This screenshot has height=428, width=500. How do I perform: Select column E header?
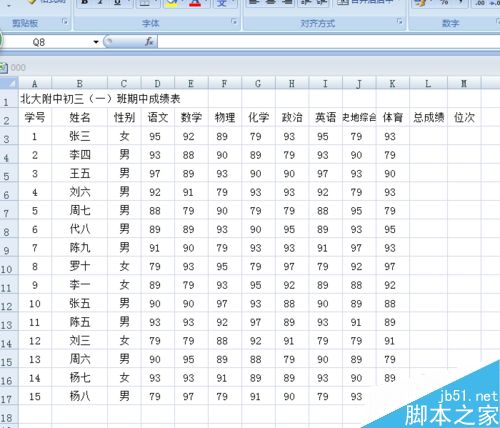click(191, 83)
